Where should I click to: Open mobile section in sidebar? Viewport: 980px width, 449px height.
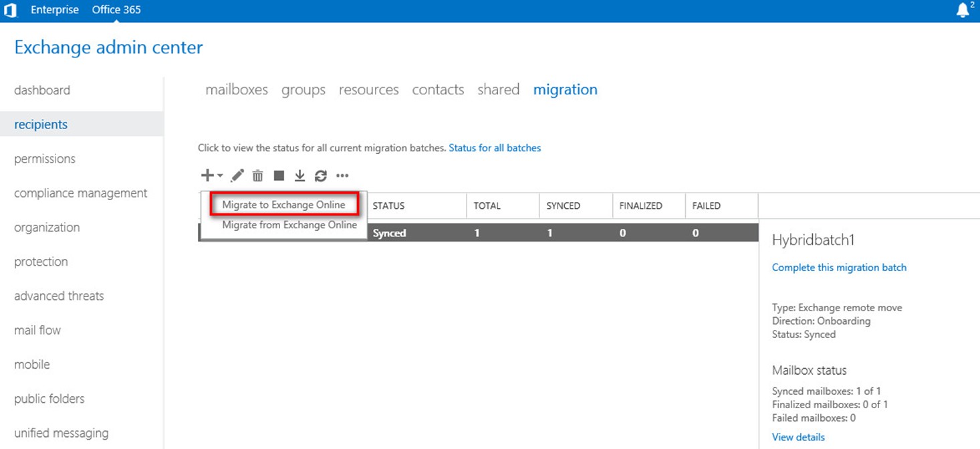32,365
